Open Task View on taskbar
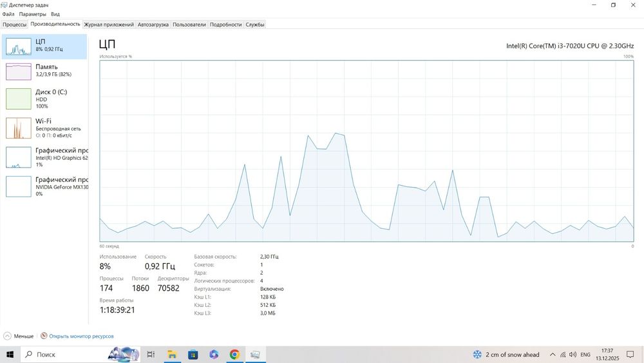This screenshot has width=644, height=363. click(151, 355)
